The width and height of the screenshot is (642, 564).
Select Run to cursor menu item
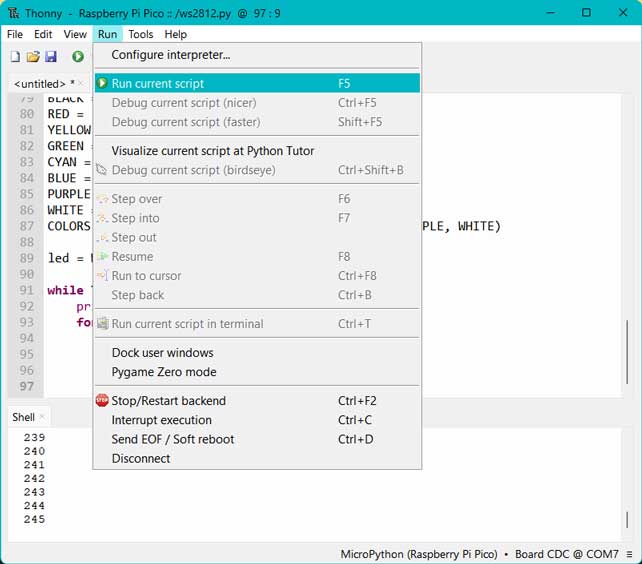[257, 276]
